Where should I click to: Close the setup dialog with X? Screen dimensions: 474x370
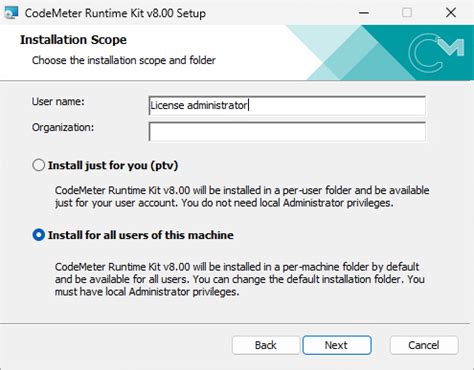pyautogui.click(x=451, y=13)
